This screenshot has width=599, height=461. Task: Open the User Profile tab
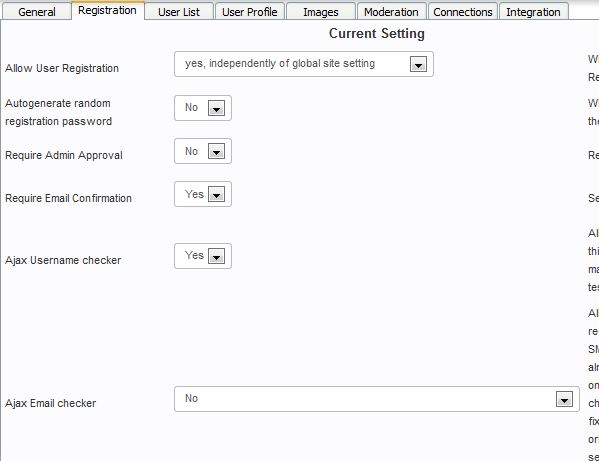pos(249,11)
